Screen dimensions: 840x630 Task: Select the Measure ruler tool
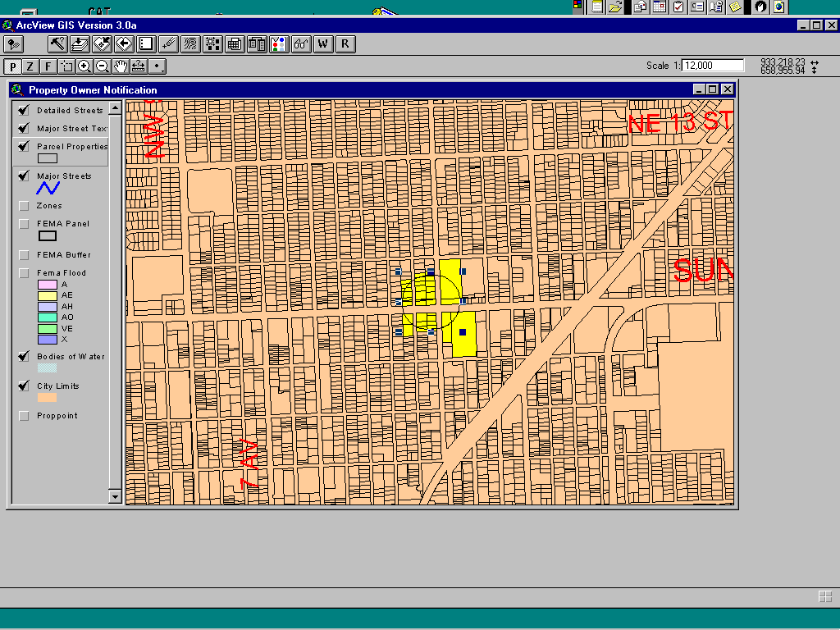139,66
